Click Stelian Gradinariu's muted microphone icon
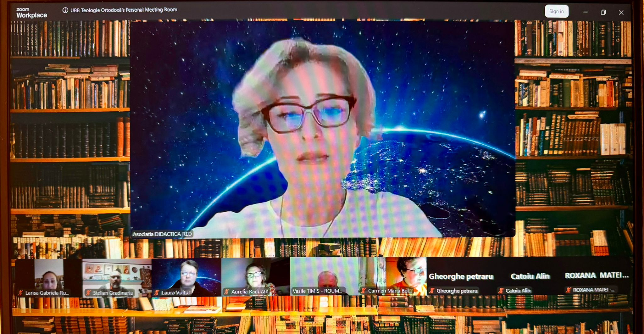This screenshot has height=334, width=644. pyautogui.click(x=88, y=293)
